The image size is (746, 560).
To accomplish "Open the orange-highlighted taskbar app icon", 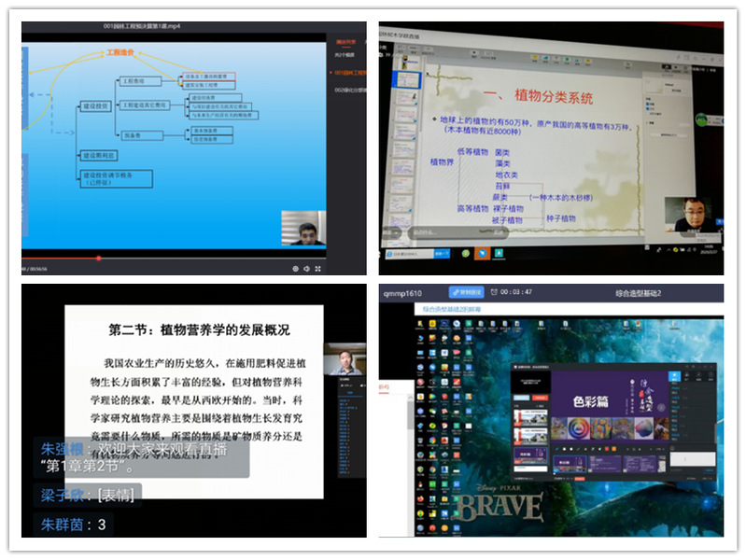I will 483,253.
